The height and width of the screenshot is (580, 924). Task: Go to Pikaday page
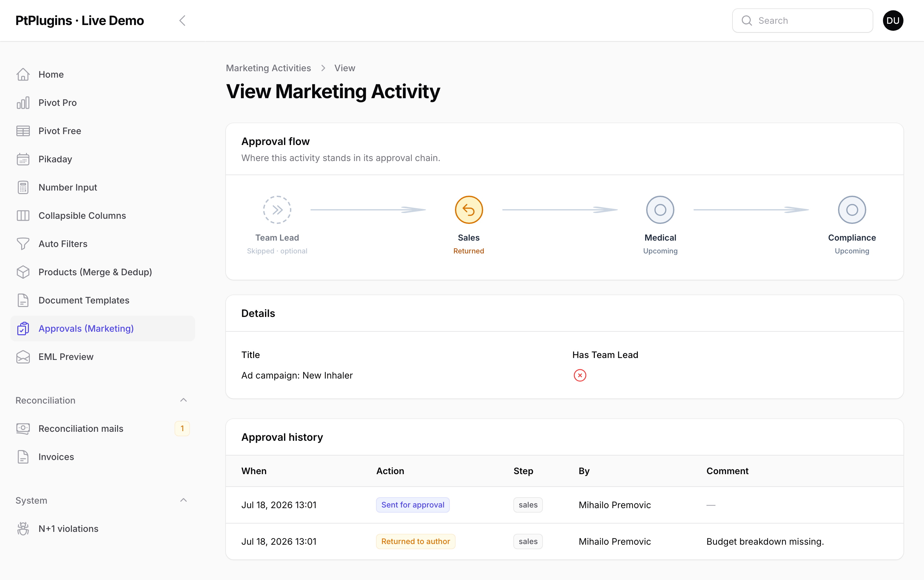coord(102,159)
